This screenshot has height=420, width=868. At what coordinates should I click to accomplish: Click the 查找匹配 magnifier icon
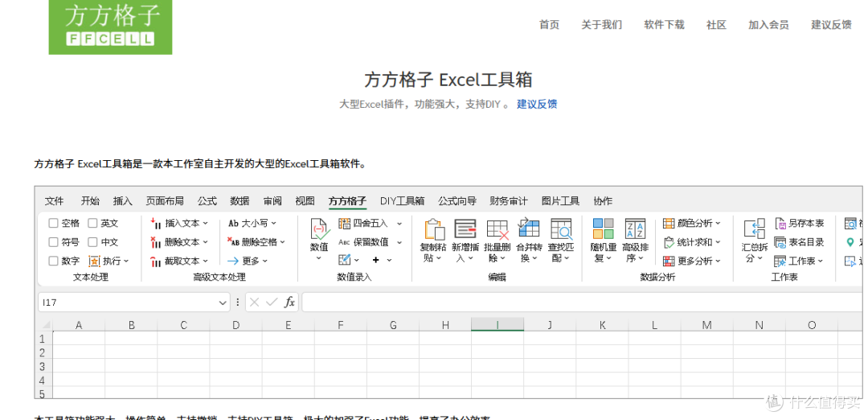561,229
